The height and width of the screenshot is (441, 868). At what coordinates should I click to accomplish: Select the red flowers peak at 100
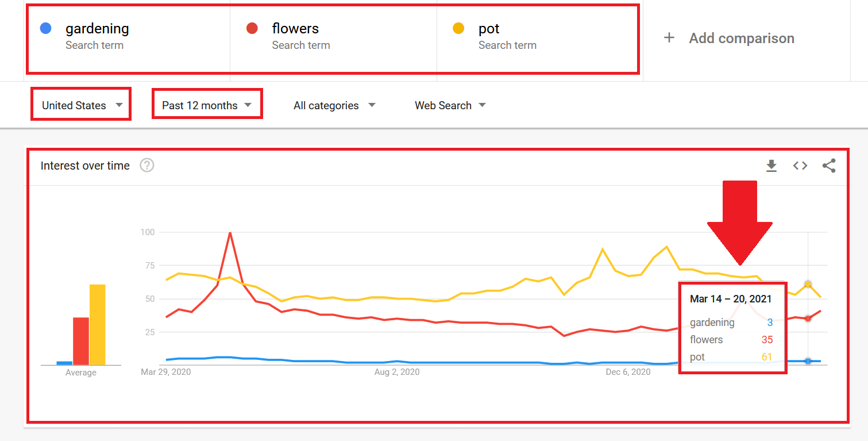(230, 233)
